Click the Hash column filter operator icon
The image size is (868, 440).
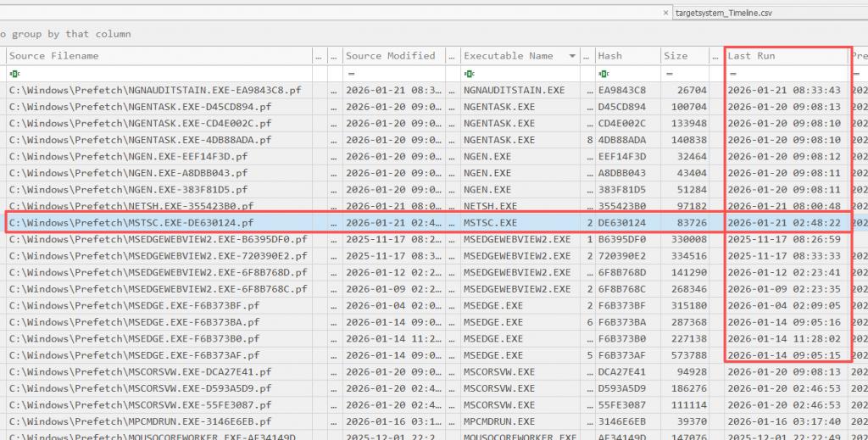click(603, 74)
